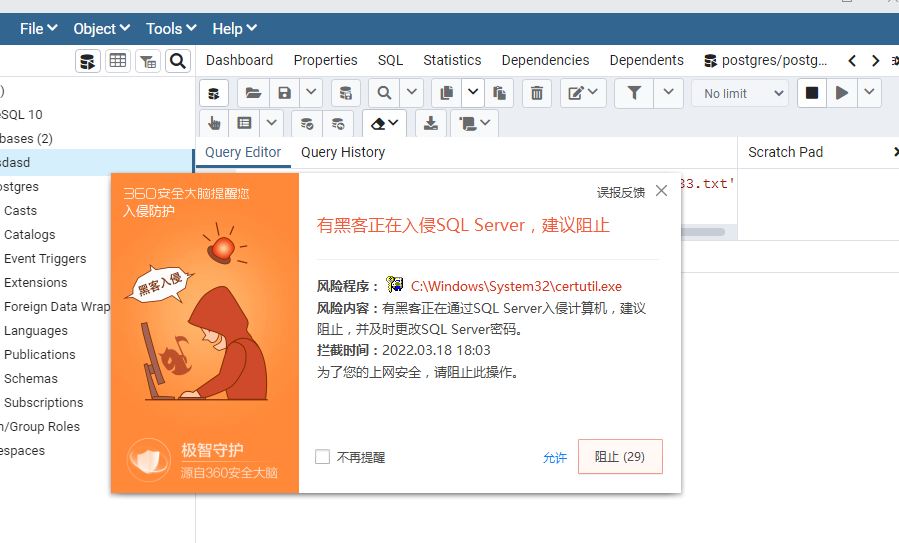Screen dimensions: 899x543
Task: Select the Event Triggers tree node
Action: [x=45, y=259]
